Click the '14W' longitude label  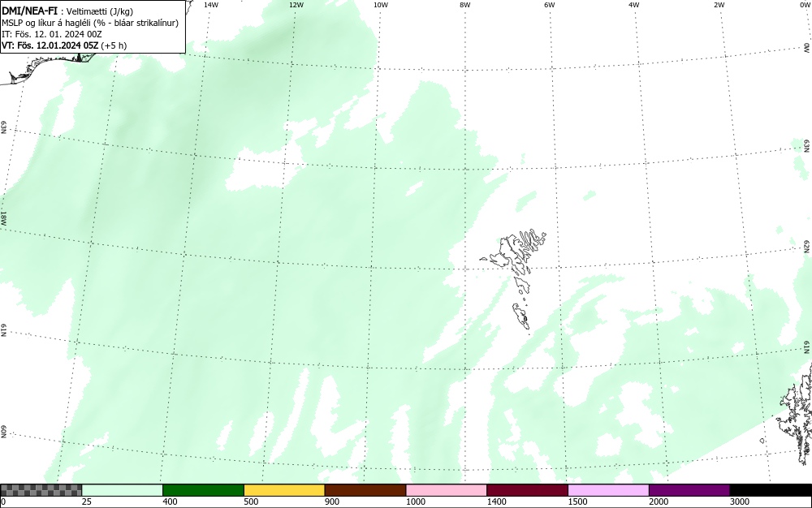[x=211, y=5]
